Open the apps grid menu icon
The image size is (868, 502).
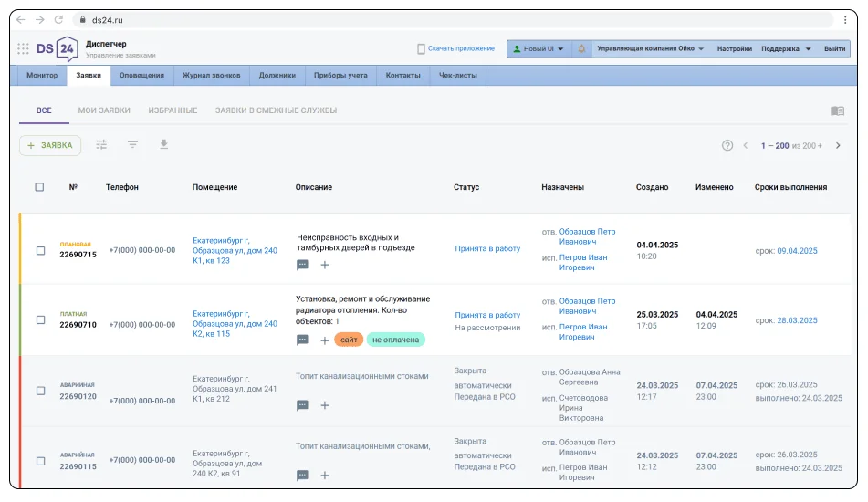23,48
